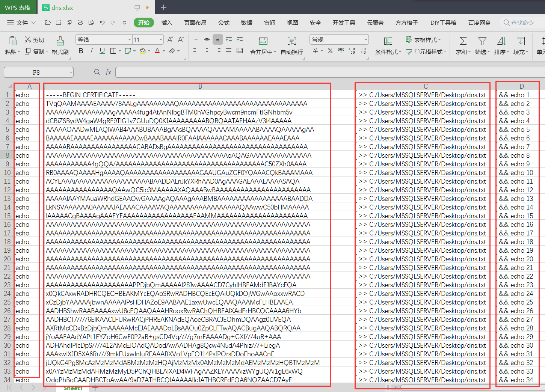Image resolution: width=545 pixels, height=392 pixels.
Task: Click the 筛选 filter funnel icon
Action: tap(482, 41)
